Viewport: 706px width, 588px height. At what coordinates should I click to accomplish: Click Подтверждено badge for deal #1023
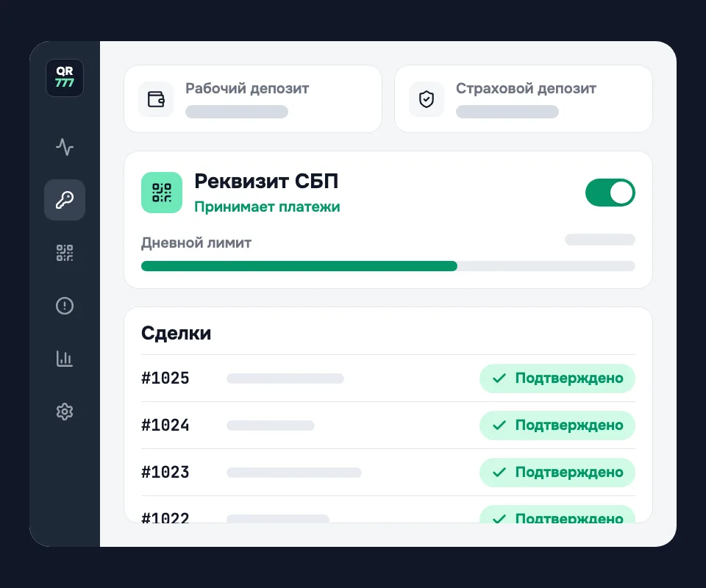(x=557, y=473)
